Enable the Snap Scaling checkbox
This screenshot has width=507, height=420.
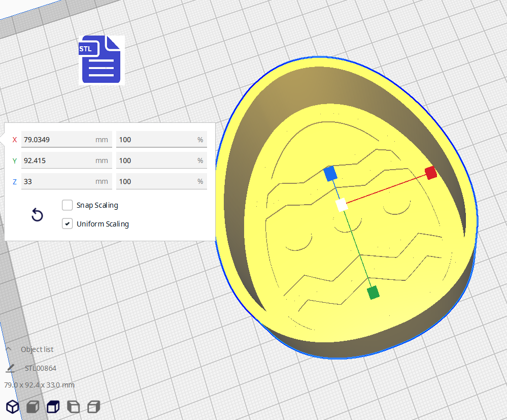pos(67,205)
